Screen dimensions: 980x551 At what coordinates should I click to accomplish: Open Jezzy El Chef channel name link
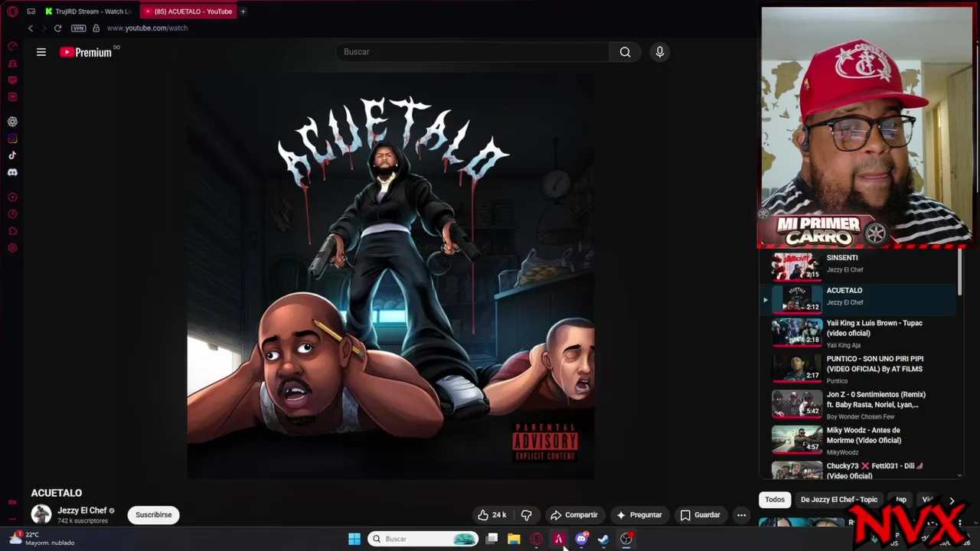(x=82, y=510)
